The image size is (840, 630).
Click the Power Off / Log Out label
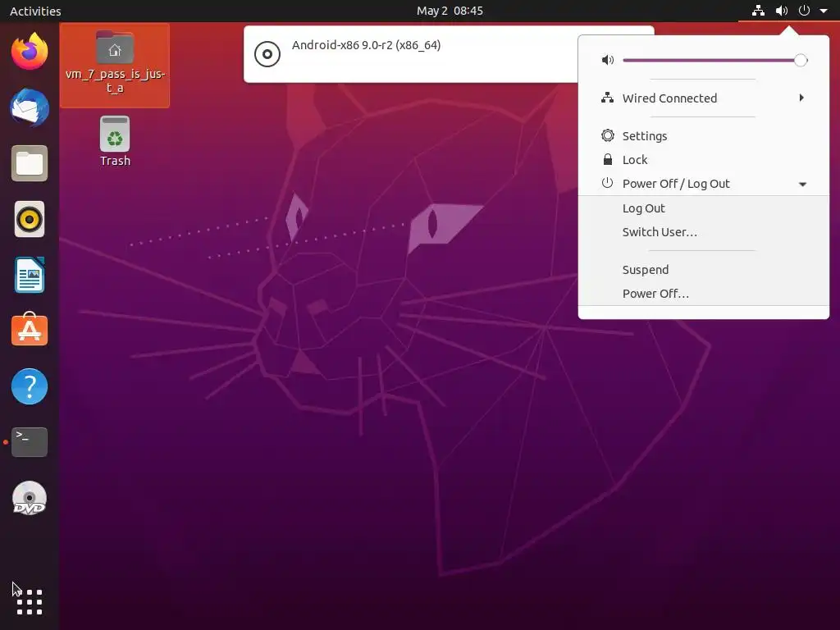(676, 184)
